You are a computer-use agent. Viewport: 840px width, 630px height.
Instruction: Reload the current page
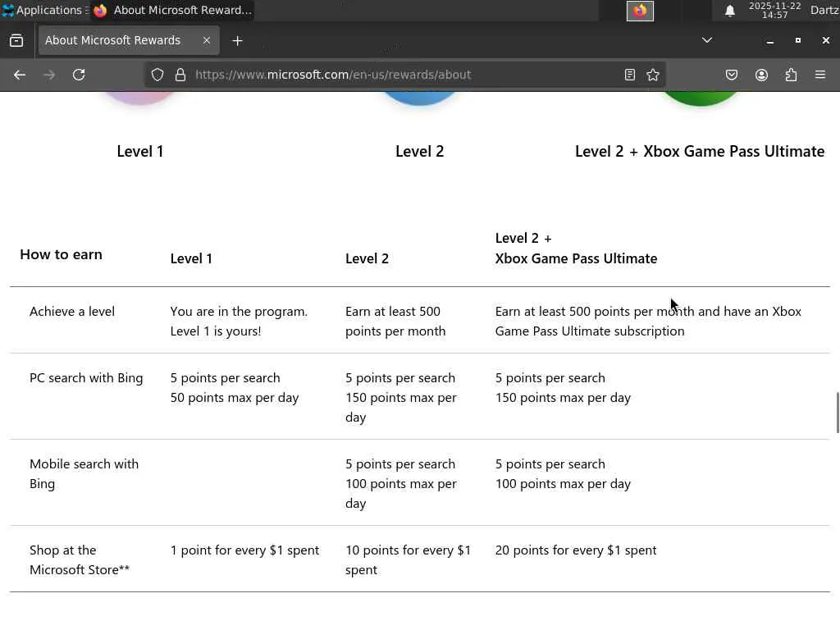click(79, 75)
